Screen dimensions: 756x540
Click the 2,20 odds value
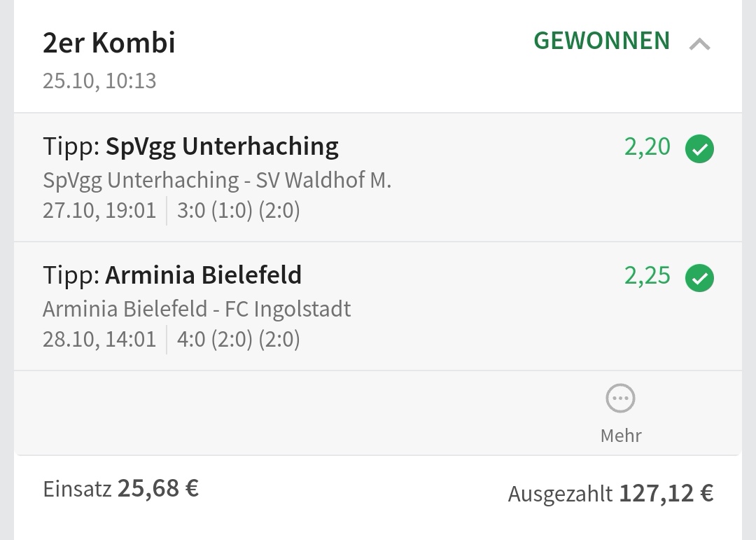pyautogui.click(x=647, y=147)
